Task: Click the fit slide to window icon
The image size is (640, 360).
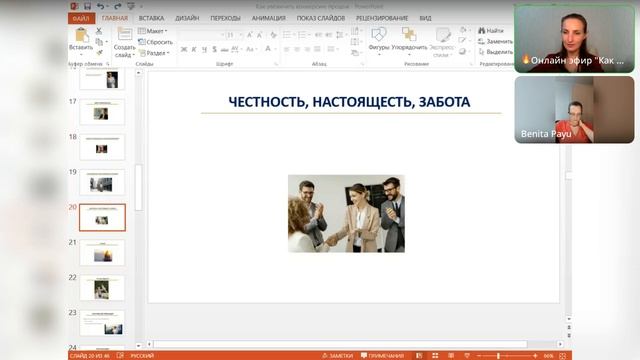Action: (563, 356)
